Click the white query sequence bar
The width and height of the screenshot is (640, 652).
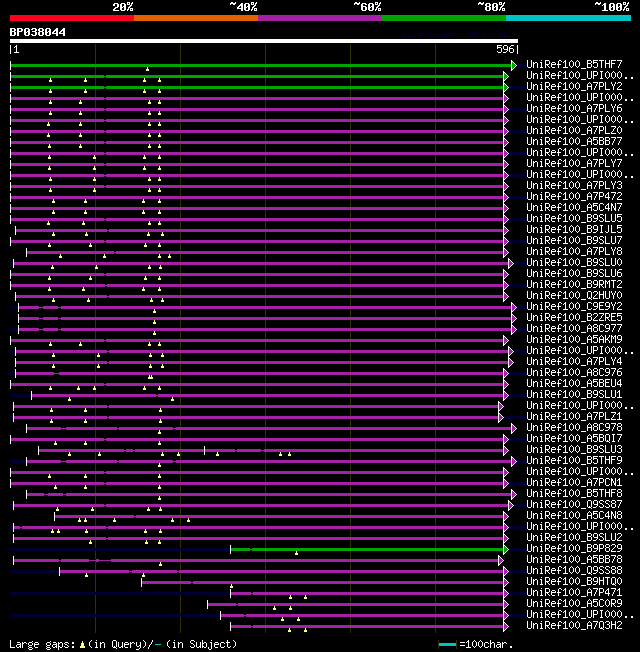[x=264, y=41]
